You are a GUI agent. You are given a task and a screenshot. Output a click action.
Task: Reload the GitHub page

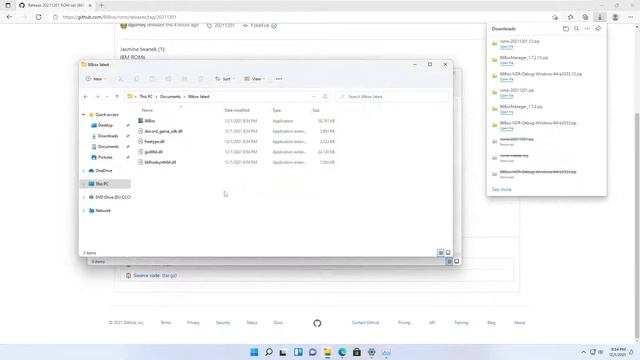(38, 17)
